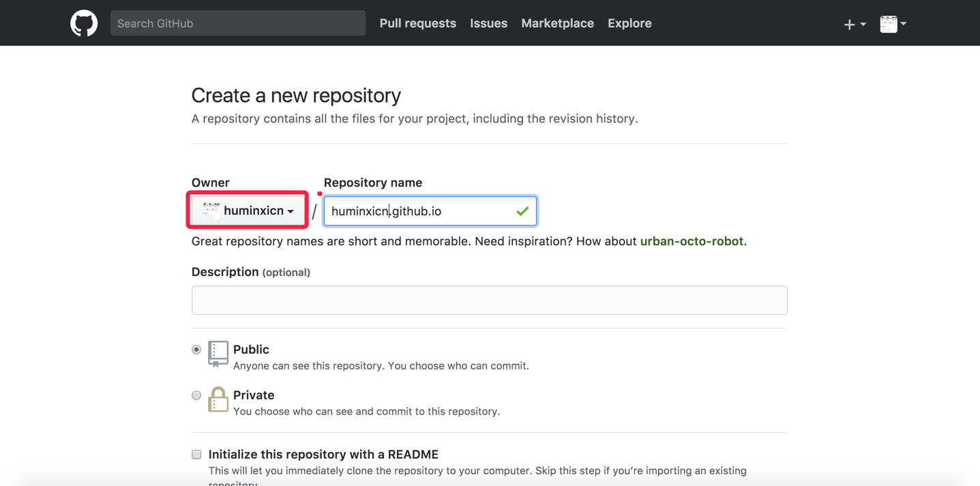Select the Public radio button

tap(196, 350)
